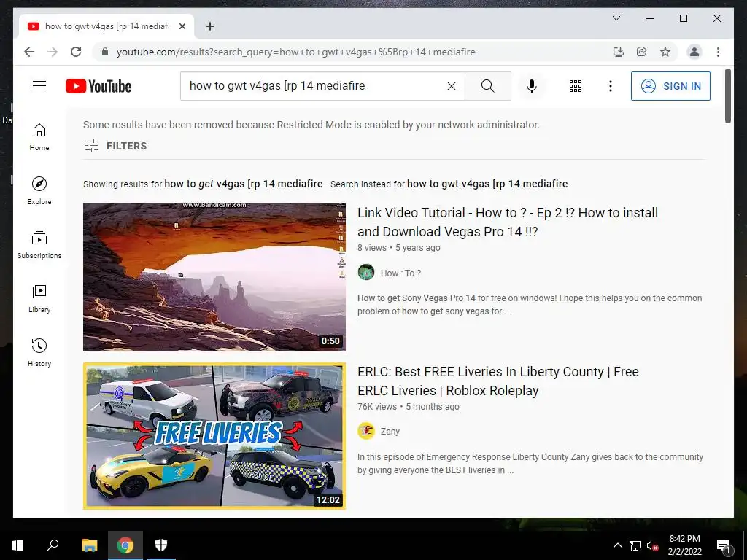Select the 'how to gwt v4gas' tab
The width and height of the screenshot is (747, 560).
point(107,26)
